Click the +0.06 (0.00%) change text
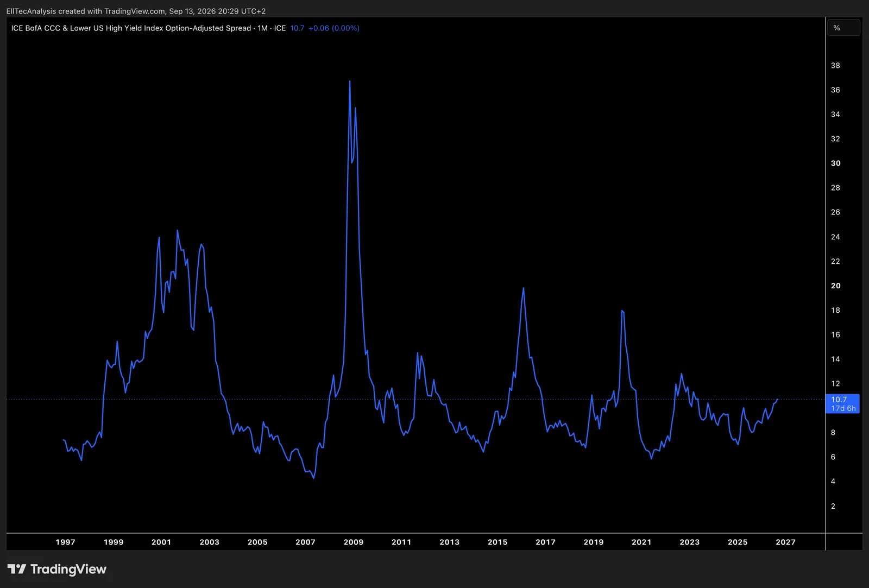The image size is (869, 588). tap(334, 28)
